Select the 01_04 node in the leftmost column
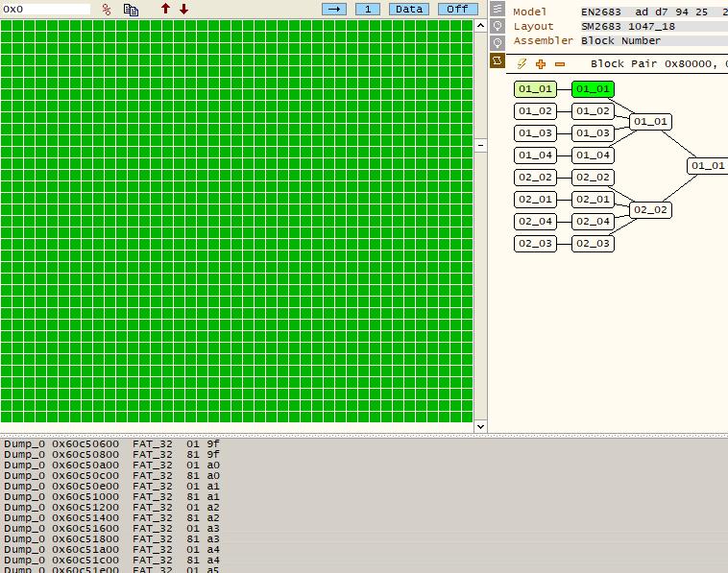Viewport: 728px width, 573px height. coord(535,155)
